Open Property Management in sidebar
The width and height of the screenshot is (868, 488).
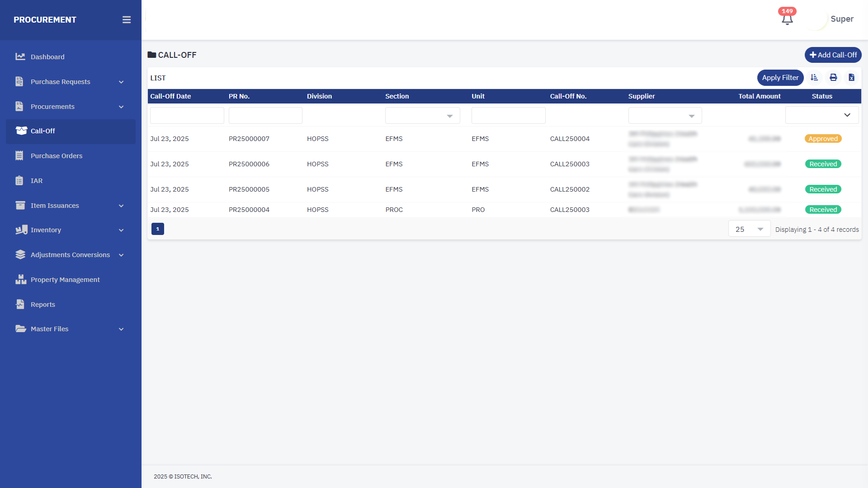click(65, 280)
